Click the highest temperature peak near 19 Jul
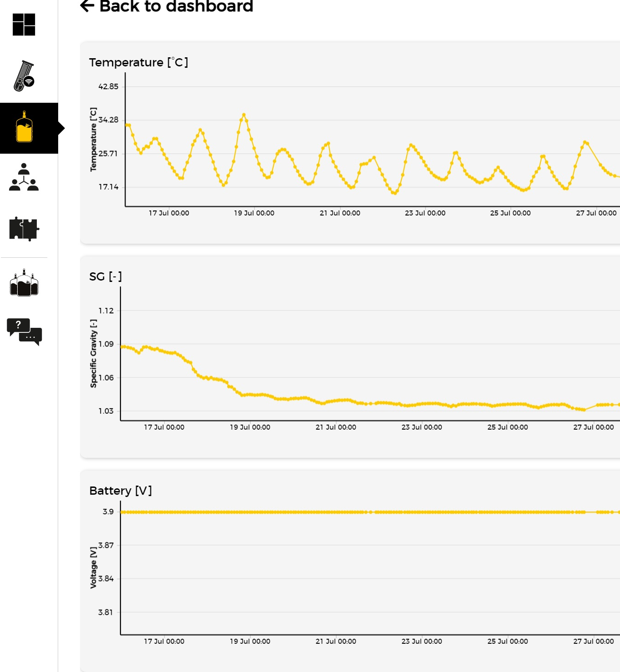The height and width of the screenshot is (672, 620). [244, 115]
